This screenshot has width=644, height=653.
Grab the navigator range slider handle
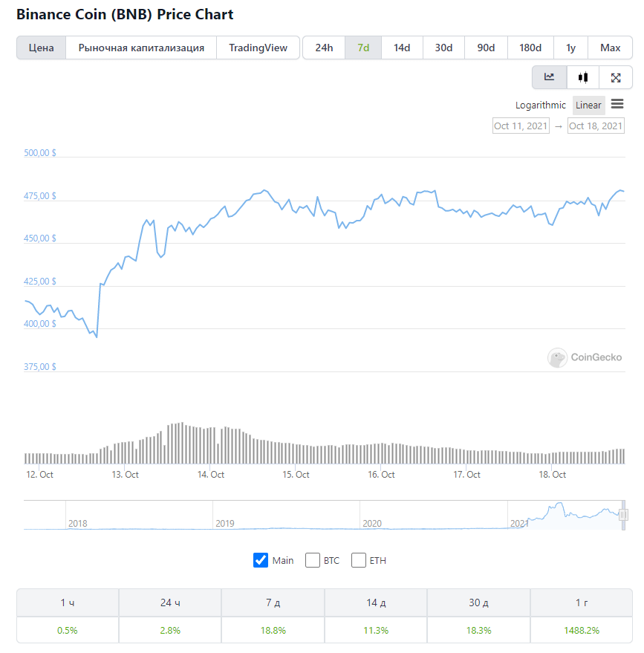[x=623, y=515]
